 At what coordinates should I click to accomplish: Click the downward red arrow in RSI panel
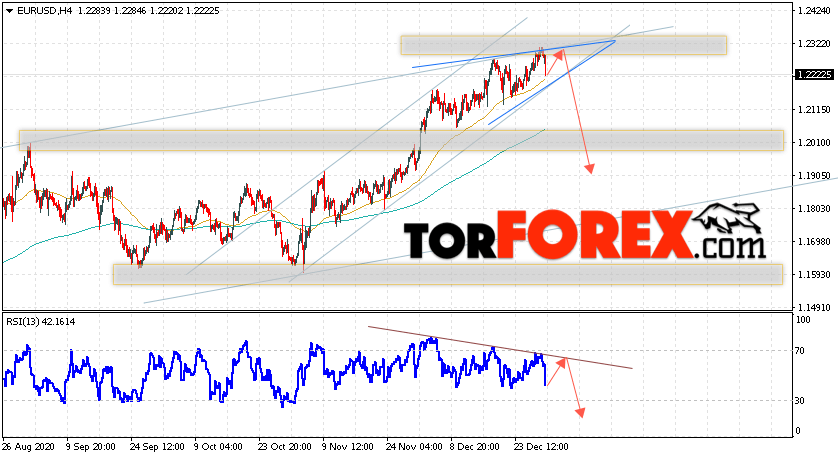click(575, 388)
